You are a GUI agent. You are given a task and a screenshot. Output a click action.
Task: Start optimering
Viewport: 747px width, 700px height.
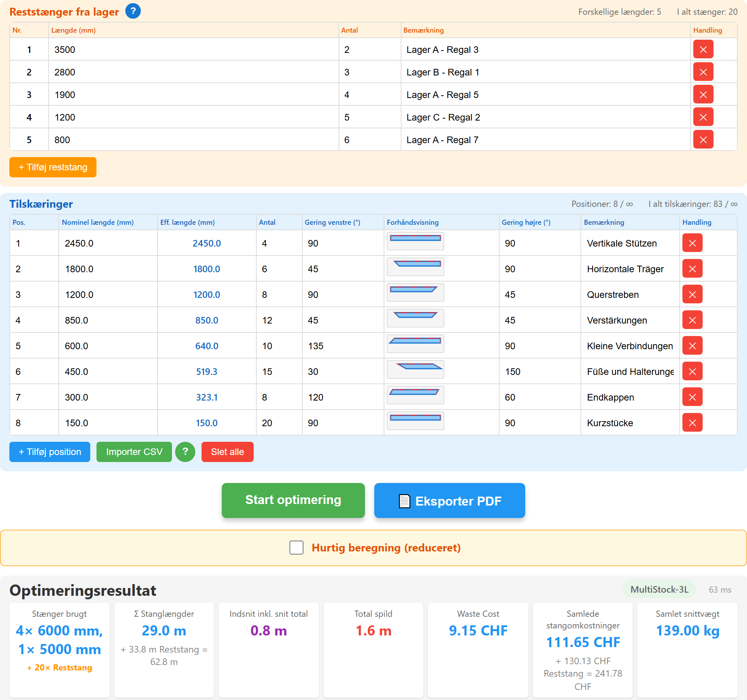coord(293,500)
